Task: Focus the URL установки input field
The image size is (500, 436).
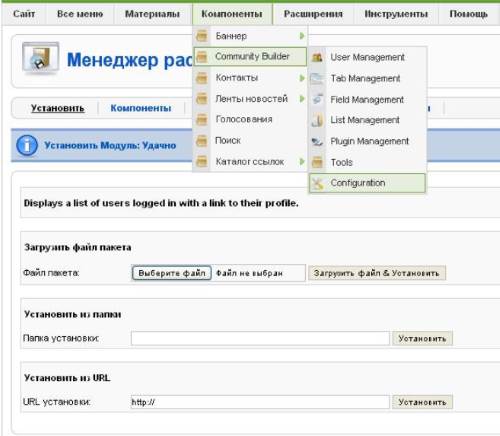Action: pos(260,402)
